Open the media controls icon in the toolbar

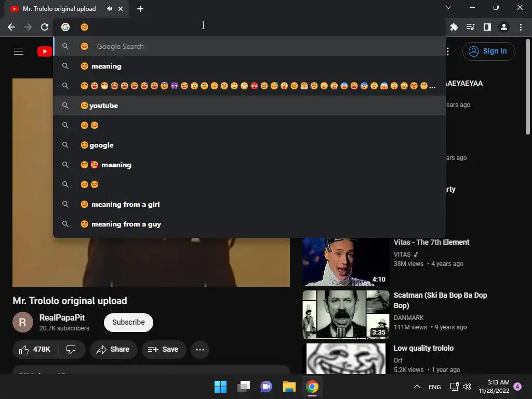tap(470, 27)
